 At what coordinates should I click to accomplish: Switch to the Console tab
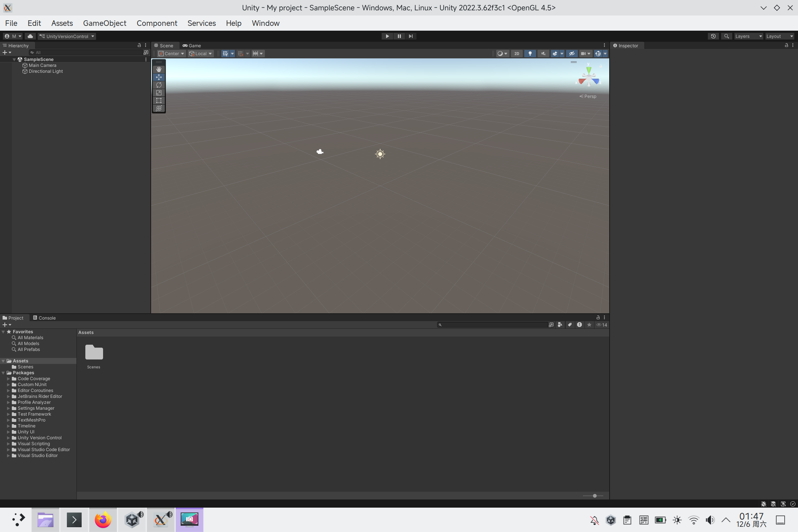click(x=44, y=318)
